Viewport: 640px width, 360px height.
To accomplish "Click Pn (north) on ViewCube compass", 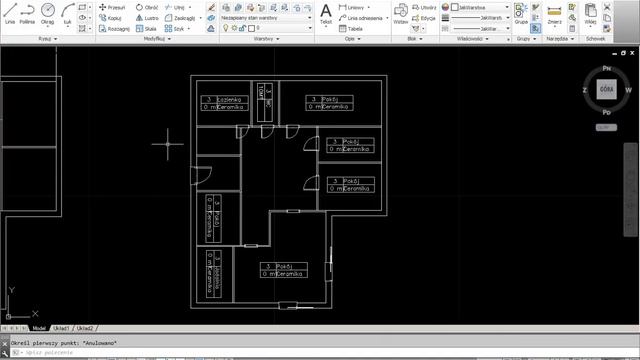I will (x=607, y=68).
